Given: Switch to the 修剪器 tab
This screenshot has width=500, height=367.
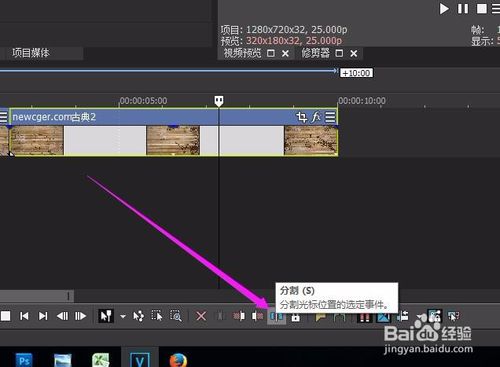Looking at the screenshot, I should (315, 53).
